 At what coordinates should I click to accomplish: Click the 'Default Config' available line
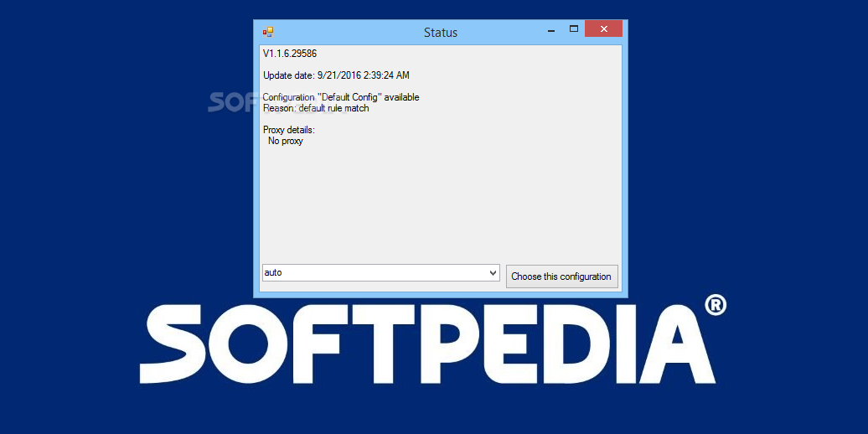[x=341, y=97]
